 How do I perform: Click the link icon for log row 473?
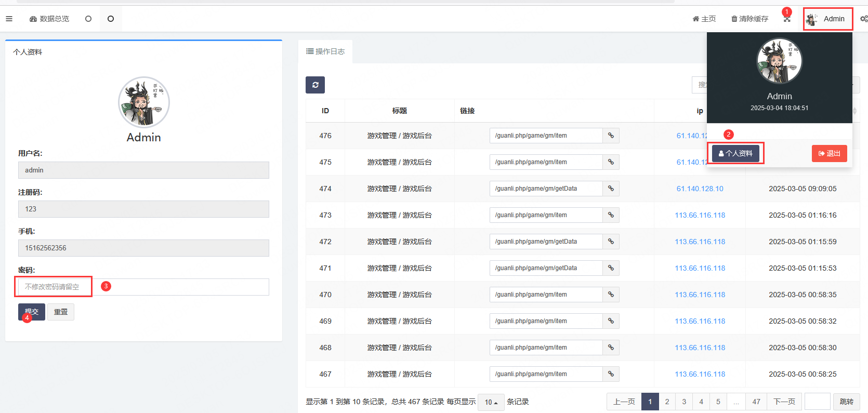[x=611, y=215]
